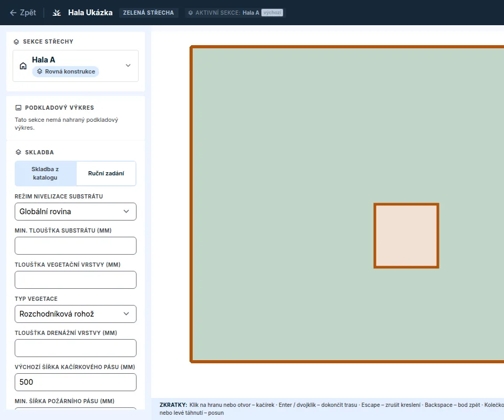Click the layers icon next to Skladba heading
Image resolution: width=504 pixels, height=420 pixels.
pos(18,152)
